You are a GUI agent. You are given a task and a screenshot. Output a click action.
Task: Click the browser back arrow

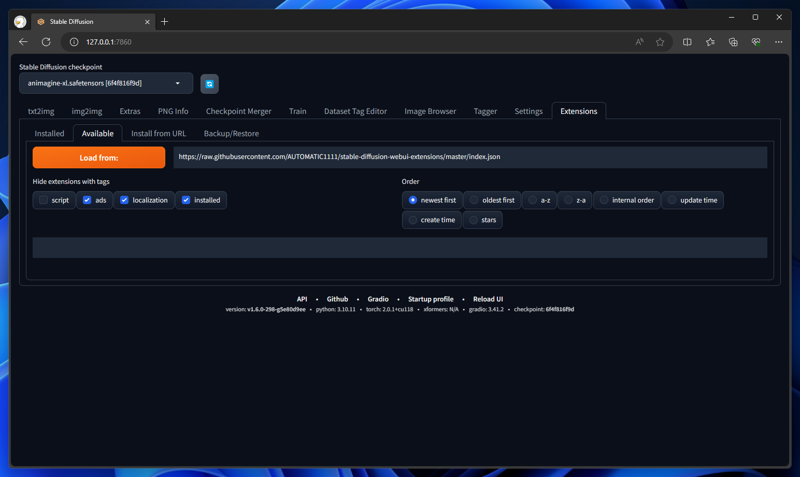click(23, 42)
